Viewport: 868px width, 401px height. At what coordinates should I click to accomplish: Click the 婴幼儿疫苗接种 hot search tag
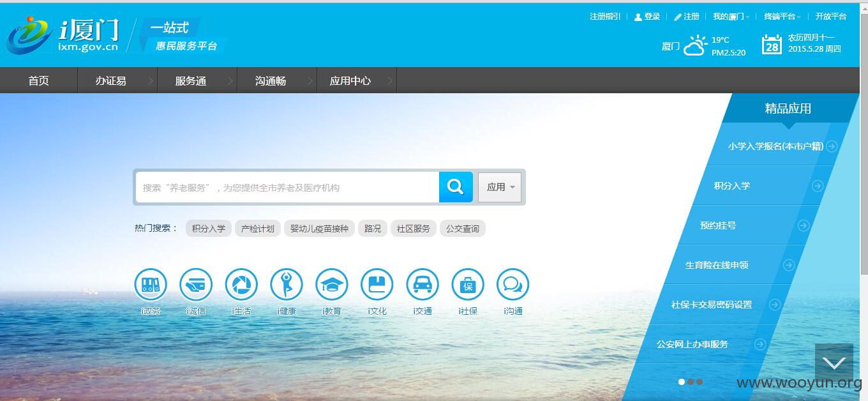pos(319,229)
